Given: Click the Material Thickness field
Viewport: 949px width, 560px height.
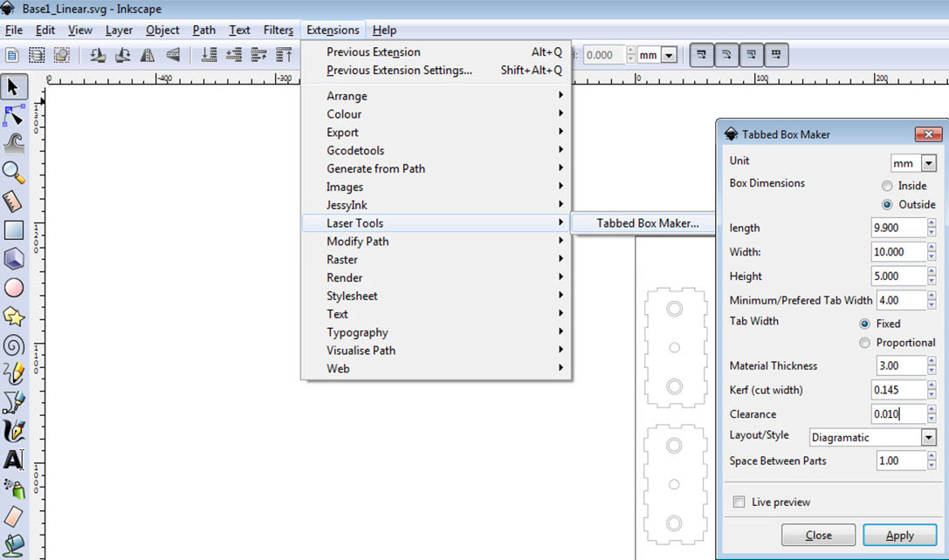Looking at the screenshot, I should 901,365.
